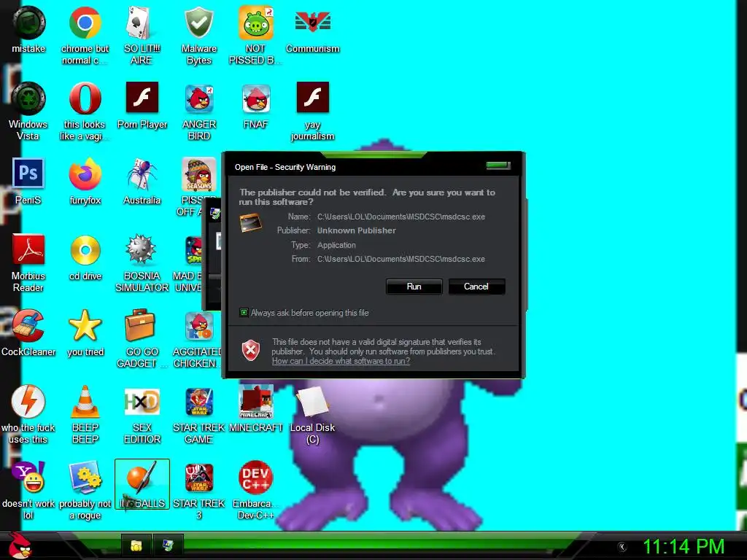Open the 'Embarca... Dev-C++' icon
747x560 pixels.
255,477
